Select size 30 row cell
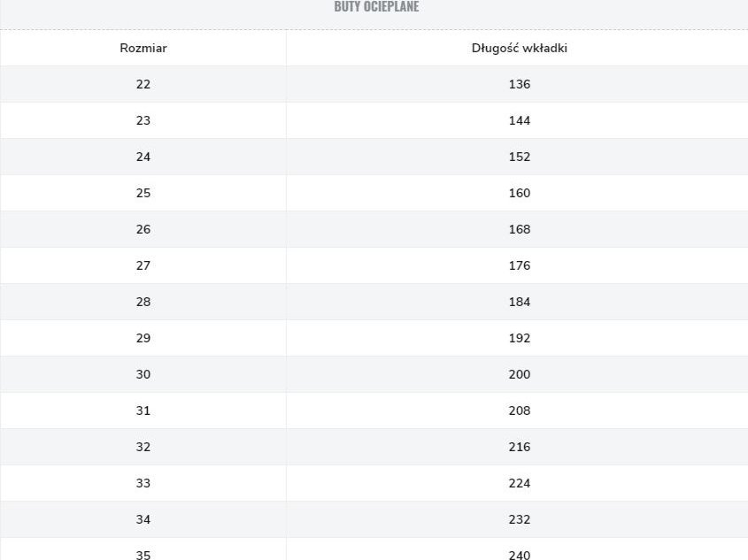Image resolution: width=748 pixels, height=560 pixels. click(x=143, y=374)
